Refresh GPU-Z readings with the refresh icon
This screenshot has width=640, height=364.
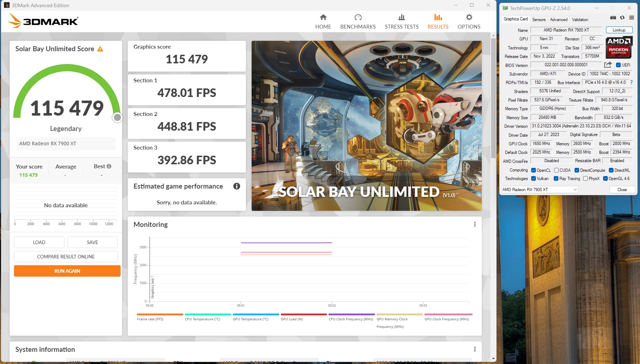coord(622,17)
